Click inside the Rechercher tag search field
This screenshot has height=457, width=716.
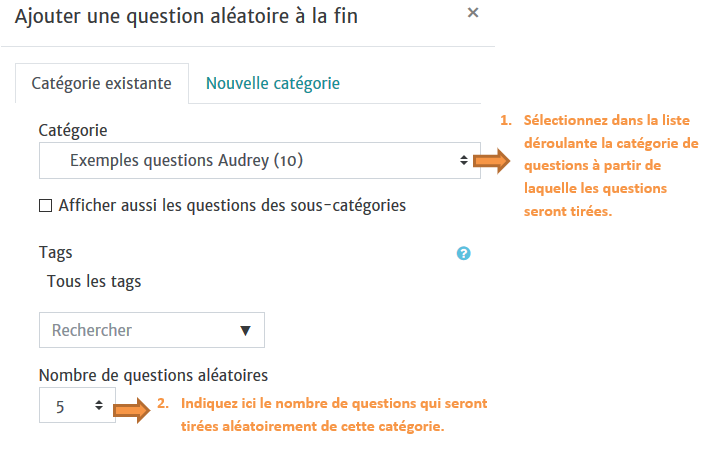[x=135, y=330]
